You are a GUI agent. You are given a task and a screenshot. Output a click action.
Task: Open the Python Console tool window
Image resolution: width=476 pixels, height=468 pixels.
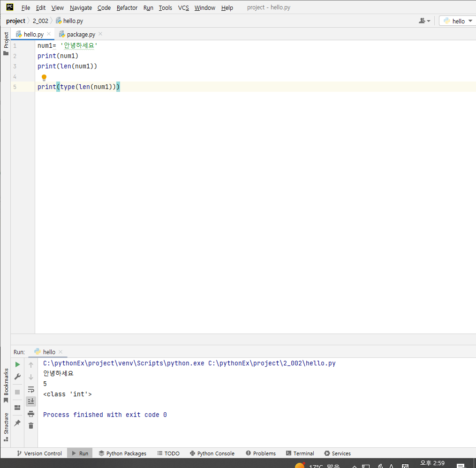tap(212, 453)
